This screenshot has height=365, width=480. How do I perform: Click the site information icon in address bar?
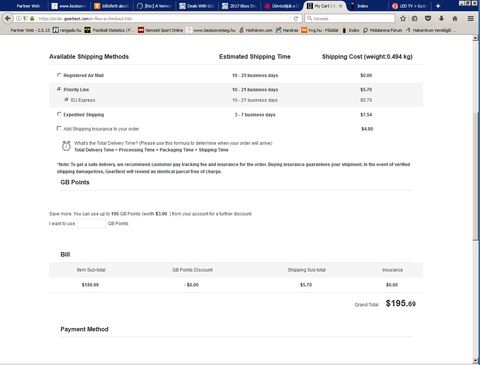(18, 19)
